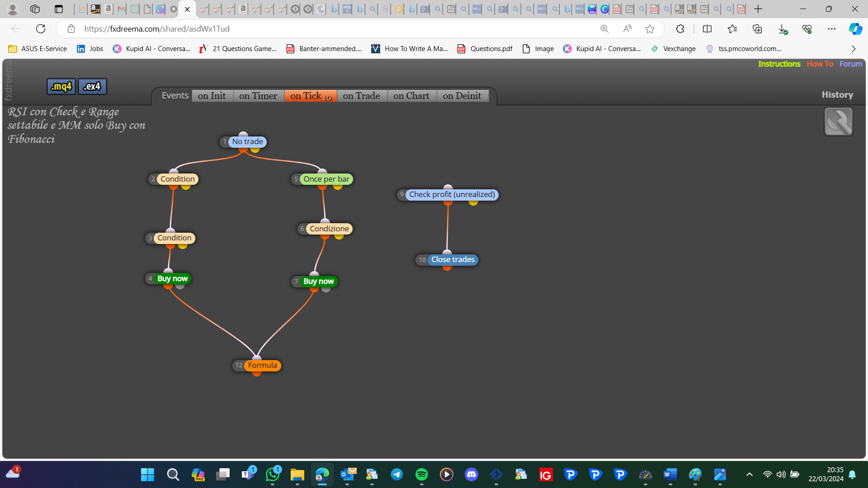Download the .mq4 source file
Screen dimensions: 868x488
(x=61, y=86)
